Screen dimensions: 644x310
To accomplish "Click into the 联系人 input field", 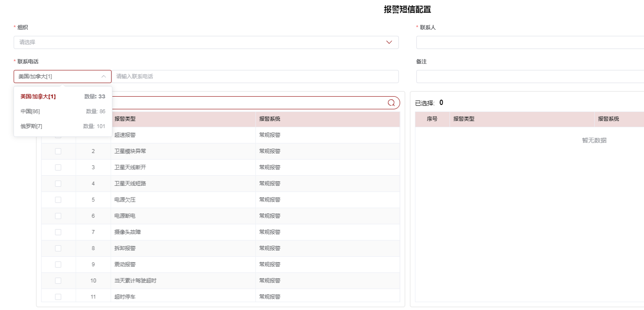I will 529,42.
